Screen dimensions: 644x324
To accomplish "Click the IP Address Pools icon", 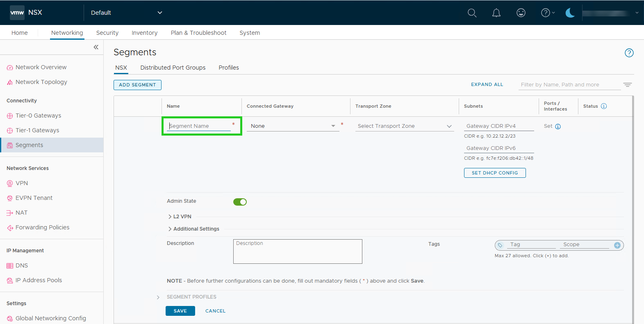I will [x=10, y=281].
